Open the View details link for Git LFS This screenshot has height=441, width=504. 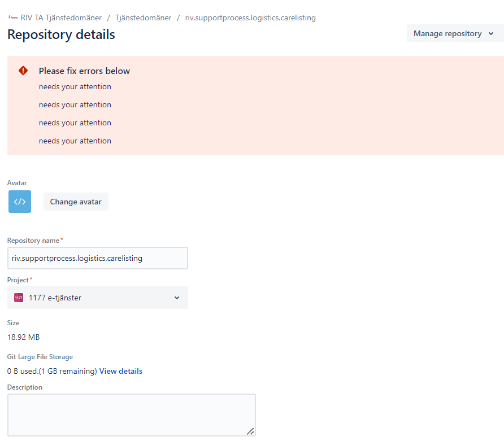121,371
